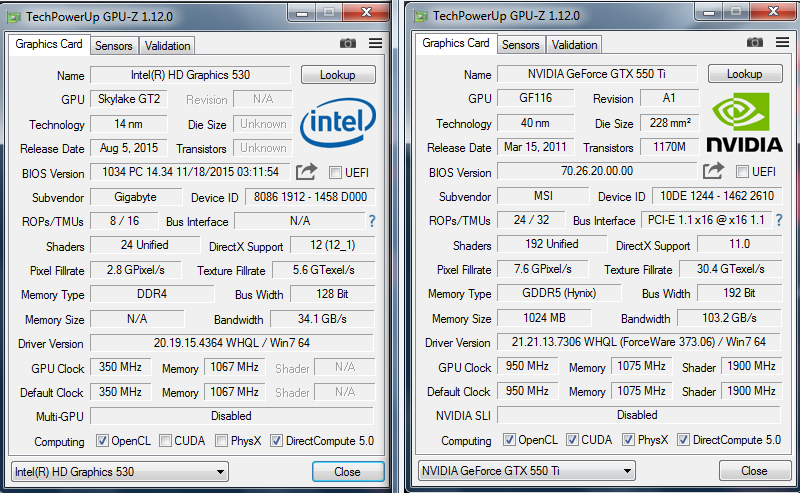Toggle DirectCompute 5.0 checkbox in Intel window
This screenshot has width=800, height=493.
point(277,440)
